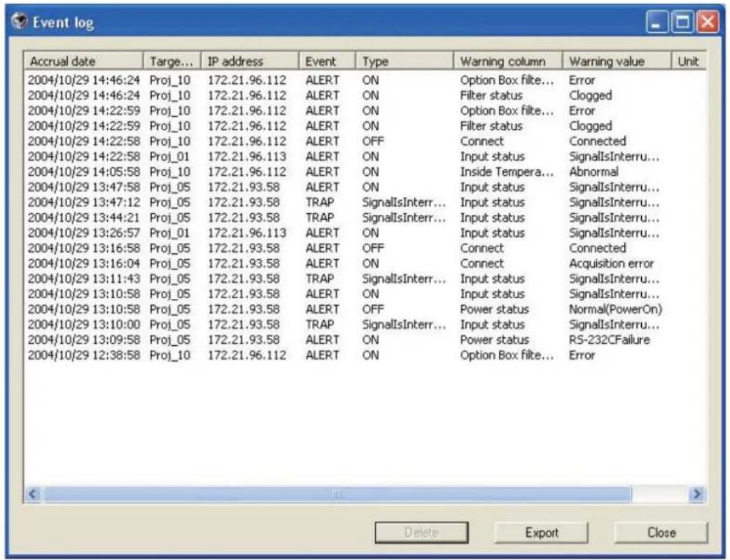
Task: Sort by Warning column header
Action: tap(508, 61)
